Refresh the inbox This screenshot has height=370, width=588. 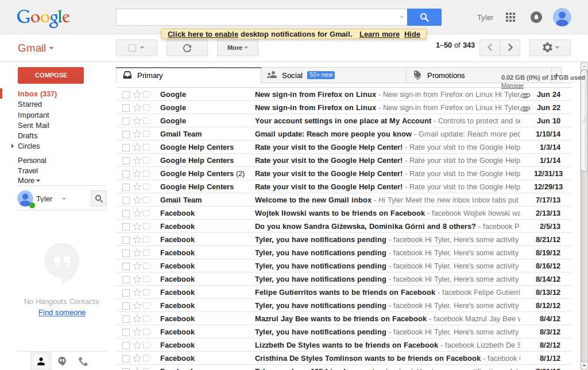pyautogui.click(x=187, y=48)
